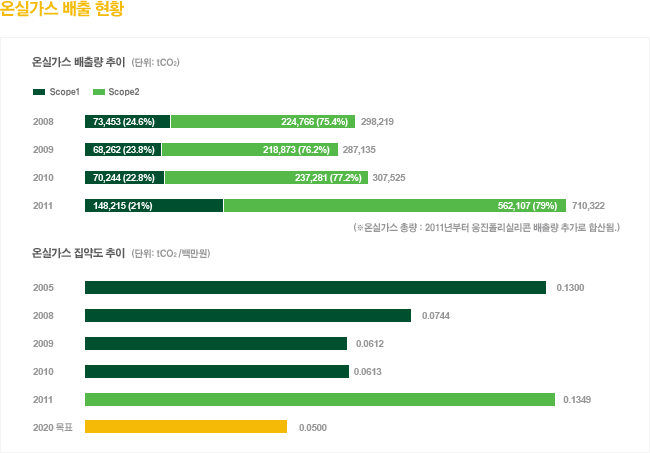Click the 2009 label in the emissions chart
650x453 pixels.
pos(44,150)
